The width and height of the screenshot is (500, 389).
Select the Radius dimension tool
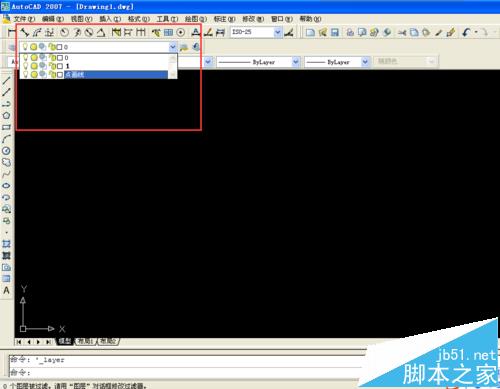click(x=64, y=32)
